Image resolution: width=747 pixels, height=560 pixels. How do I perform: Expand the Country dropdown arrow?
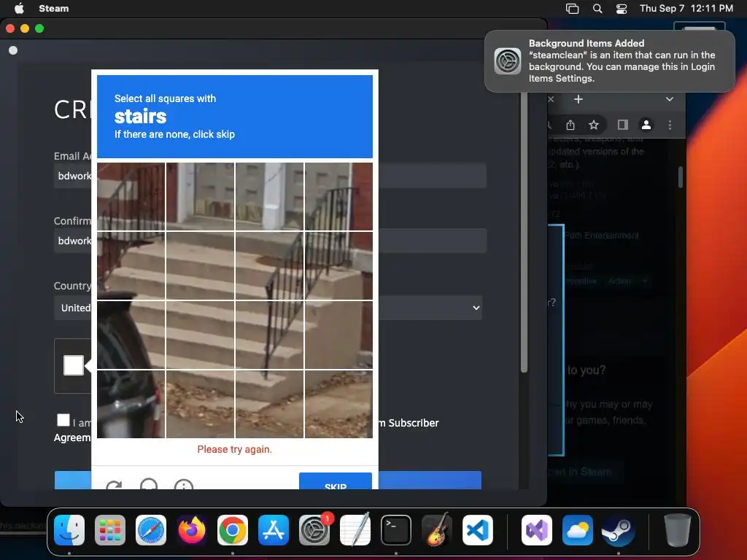coord(476,308)
